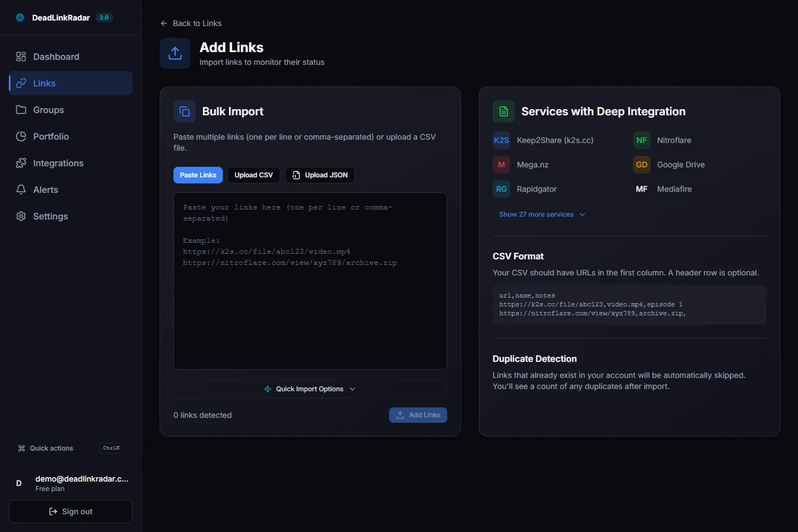Image resolution: width=798 pixels, height=532 pixels.
Task: Click the Google Drive GD badge
Action: [642, 165]
